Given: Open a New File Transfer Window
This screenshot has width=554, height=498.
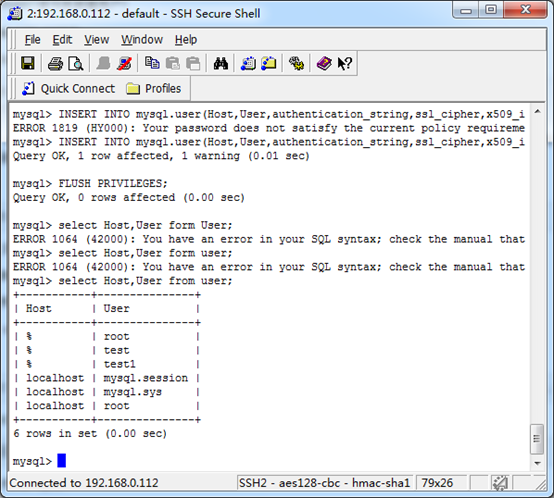Looking at the screenshot, I should pos(269,64).
